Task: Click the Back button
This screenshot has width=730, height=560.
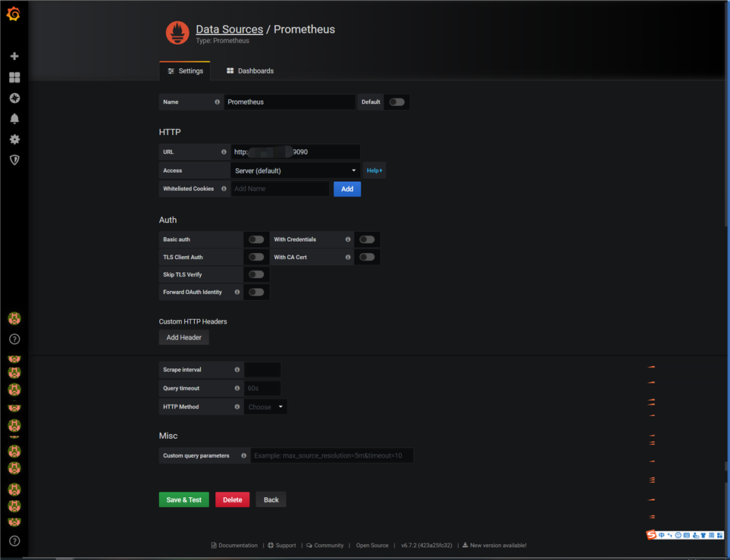Action: (271, 499)
